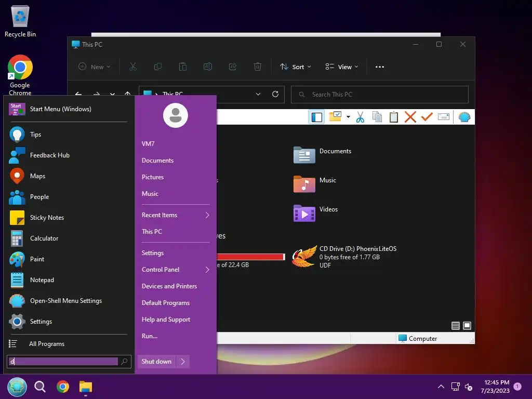Image resolution: width=532 pixels, height=399 pixels.
Task: Select CD Drive (D:) PhoenixLiteOS
Action: pos(344,257)
